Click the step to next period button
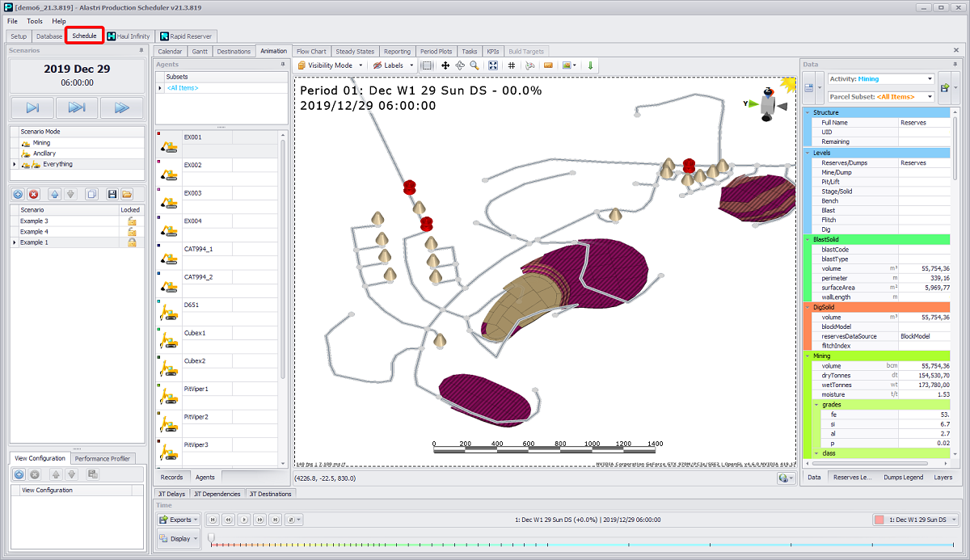 point(33,107)
